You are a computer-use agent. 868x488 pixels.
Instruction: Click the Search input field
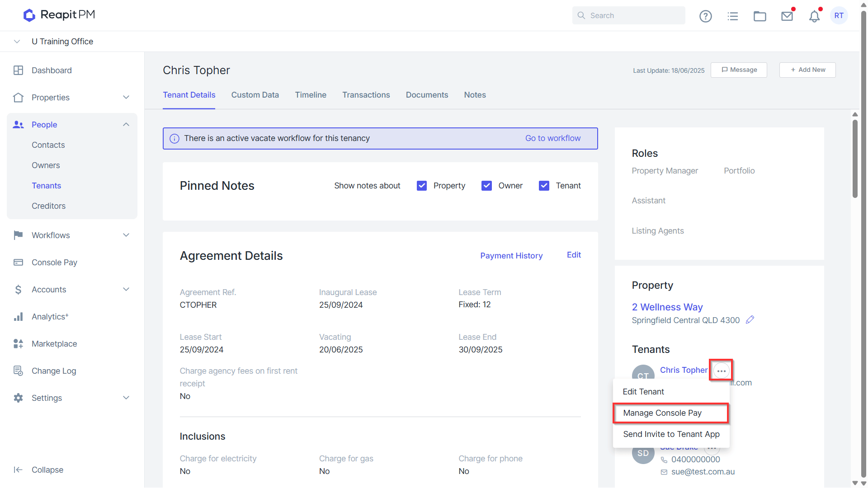click(628, 15)
